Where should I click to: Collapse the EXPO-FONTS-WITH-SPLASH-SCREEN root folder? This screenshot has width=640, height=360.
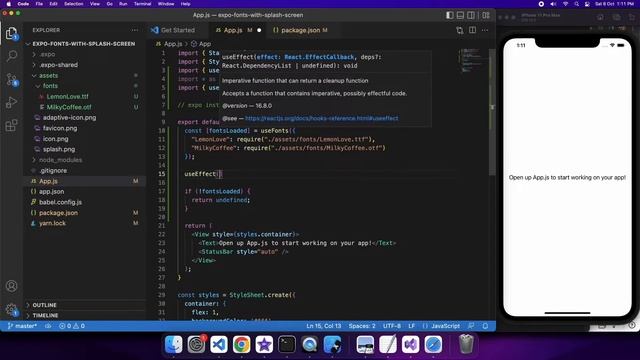pyautogui.click(x=84, y=44)
